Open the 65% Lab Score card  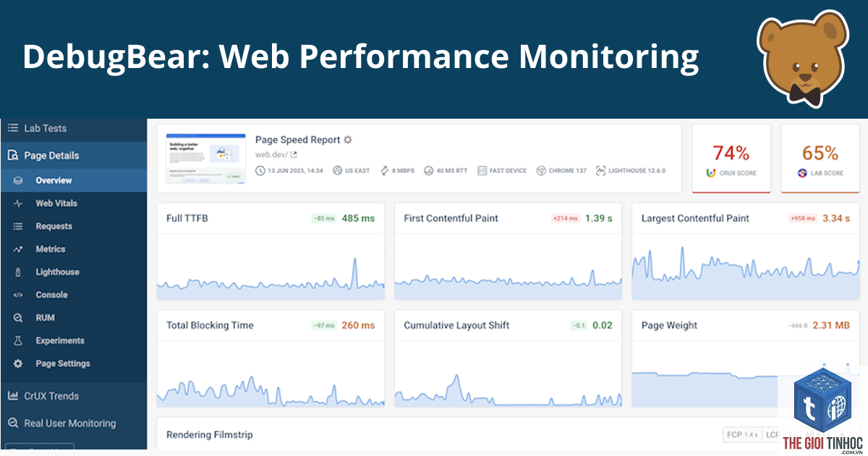pyautogui.click(x=820, y=159)
